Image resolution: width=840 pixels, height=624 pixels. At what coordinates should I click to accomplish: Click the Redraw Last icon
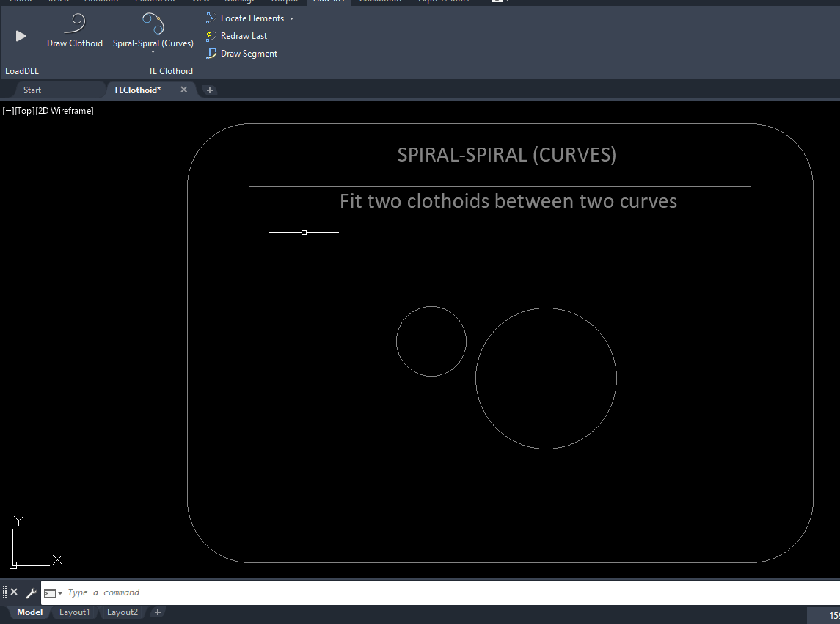click(x=211, y=36)
